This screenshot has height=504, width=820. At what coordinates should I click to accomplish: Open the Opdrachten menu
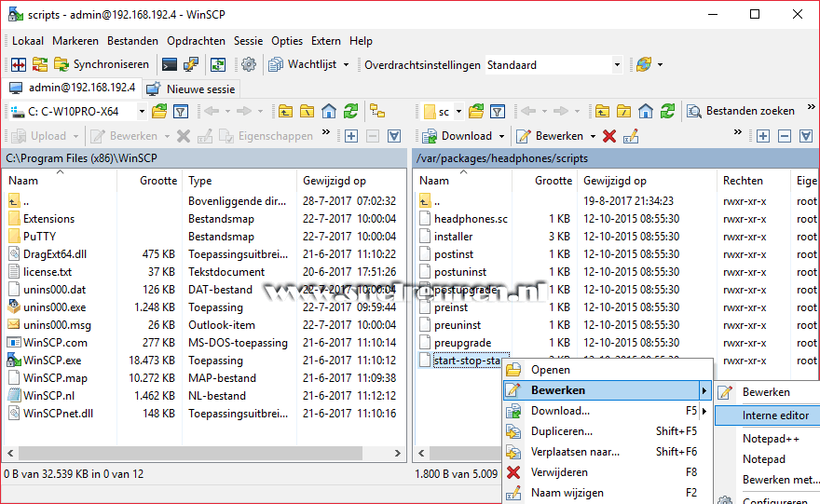[196, 41]
